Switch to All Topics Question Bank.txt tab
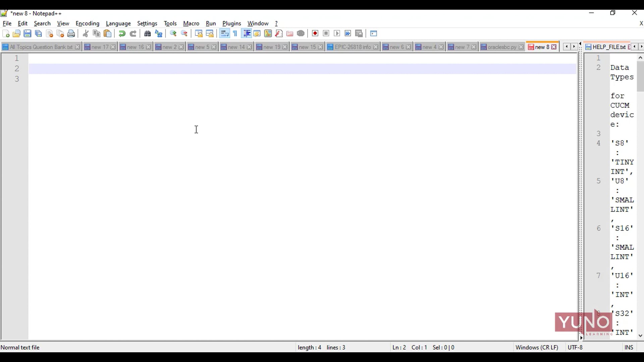 coord(41,47)
